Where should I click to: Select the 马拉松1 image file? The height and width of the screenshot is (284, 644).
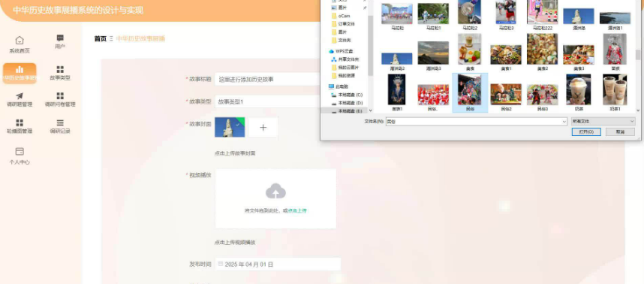[433, 17]
